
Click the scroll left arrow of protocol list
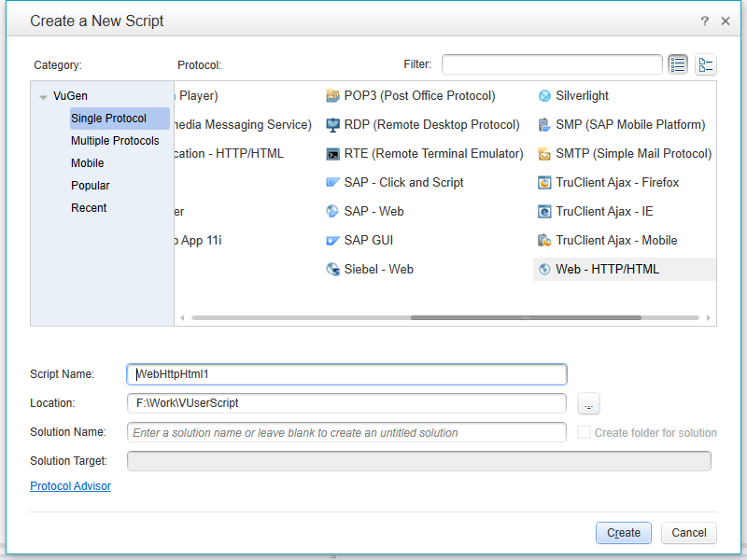click(x=182, y=317)
